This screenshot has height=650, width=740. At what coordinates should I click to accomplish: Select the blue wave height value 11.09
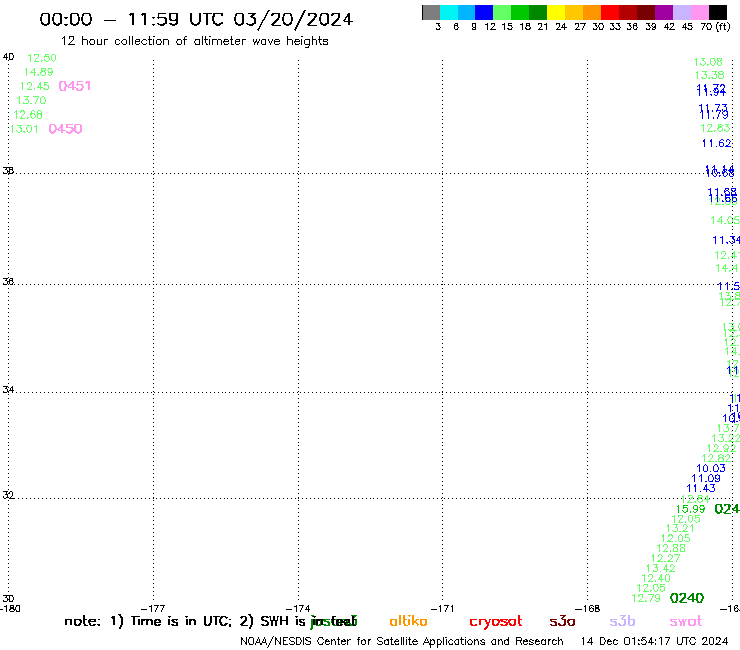[706, 478]
